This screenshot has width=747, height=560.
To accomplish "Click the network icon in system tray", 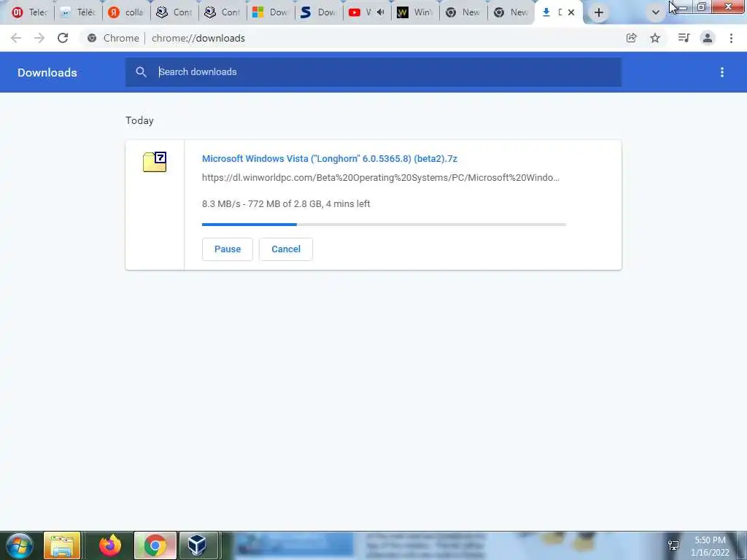I will pos(673,545).
